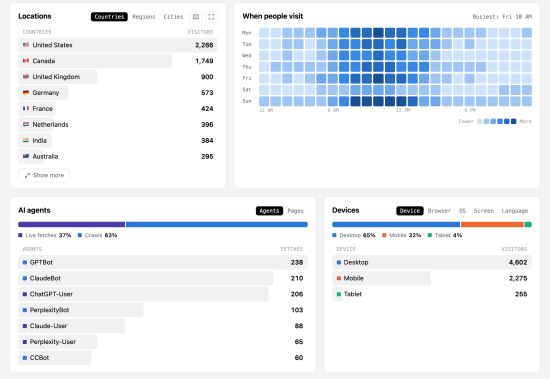Select the Device tab in Devices
The height and width of the screenshot is (379, 550).
[x=410, y=211]
